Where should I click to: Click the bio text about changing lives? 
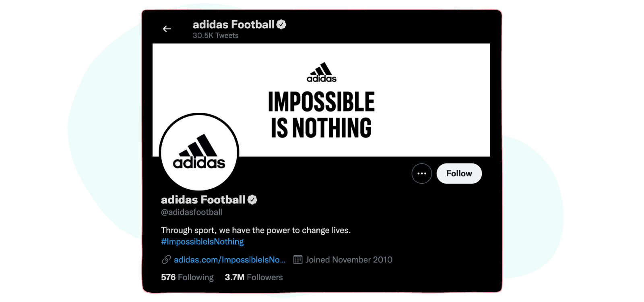pyautogui.click(x=256, y=230)
